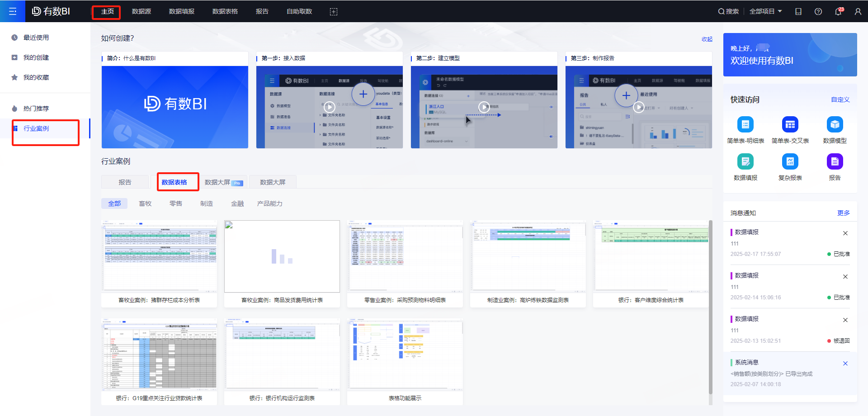Expand the 全部项目 project dropdown
Image resolution: width=868 pixels, height=416 pixels.
click(x=765, y=12)
